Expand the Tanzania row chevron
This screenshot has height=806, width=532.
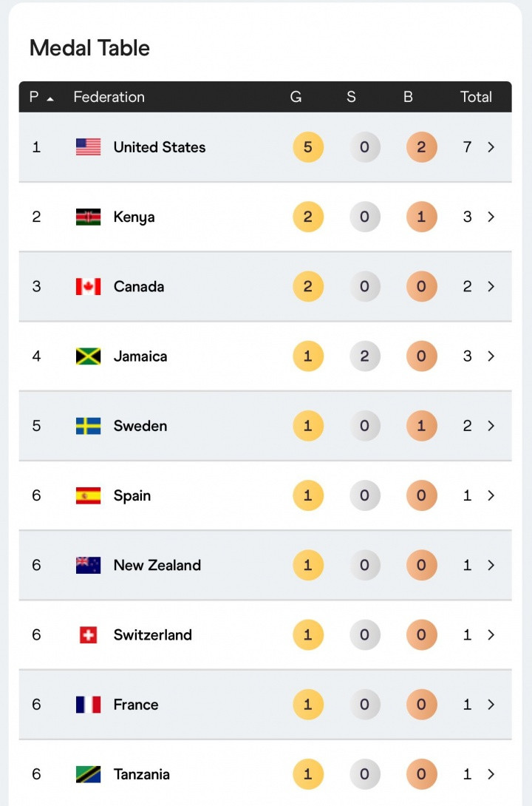point(491,774)
